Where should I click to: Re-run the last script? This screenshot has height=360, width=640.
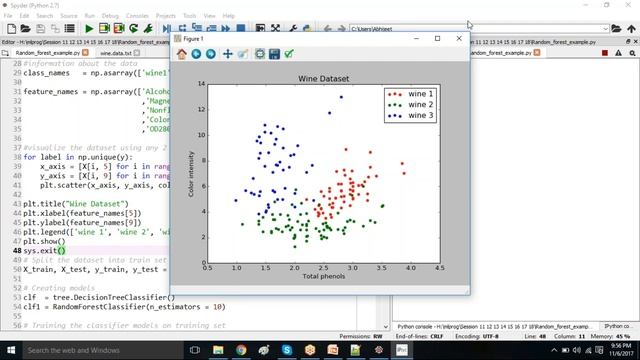(133, 29)
